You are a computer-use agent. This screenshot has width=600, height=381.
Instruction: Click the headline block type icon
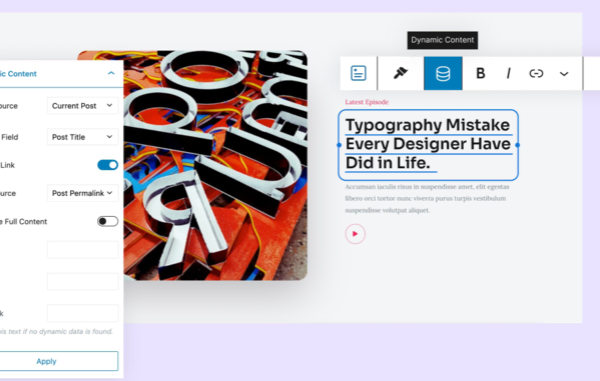coord(358,73)
